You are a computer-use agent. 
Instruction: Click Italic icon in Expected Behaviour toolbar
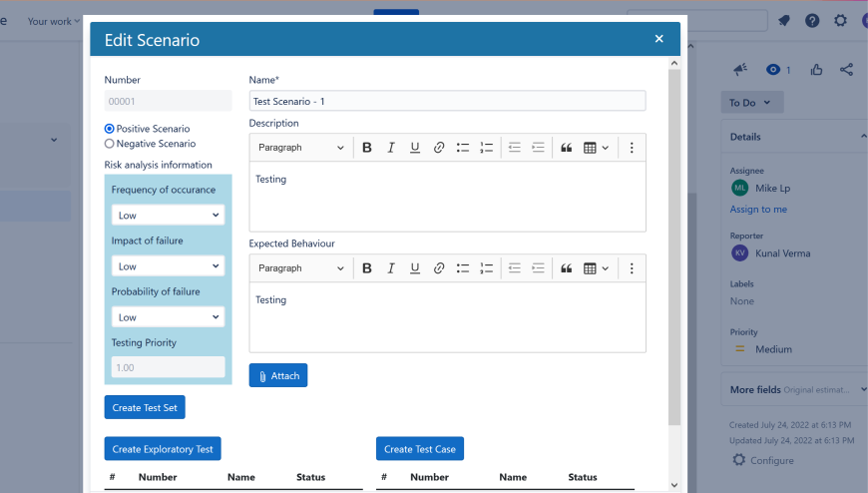pos(391,268)
